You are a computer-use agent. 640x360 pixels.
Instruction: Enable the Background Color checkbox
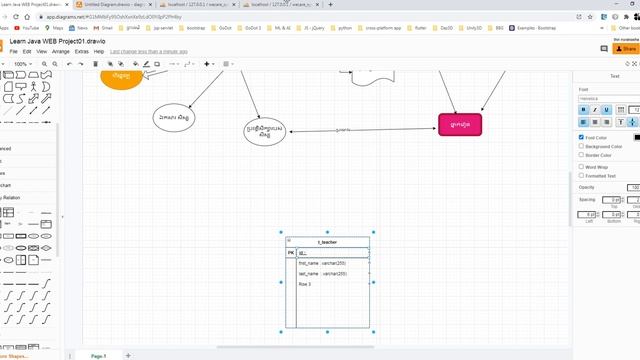click(x=581, y=146)
